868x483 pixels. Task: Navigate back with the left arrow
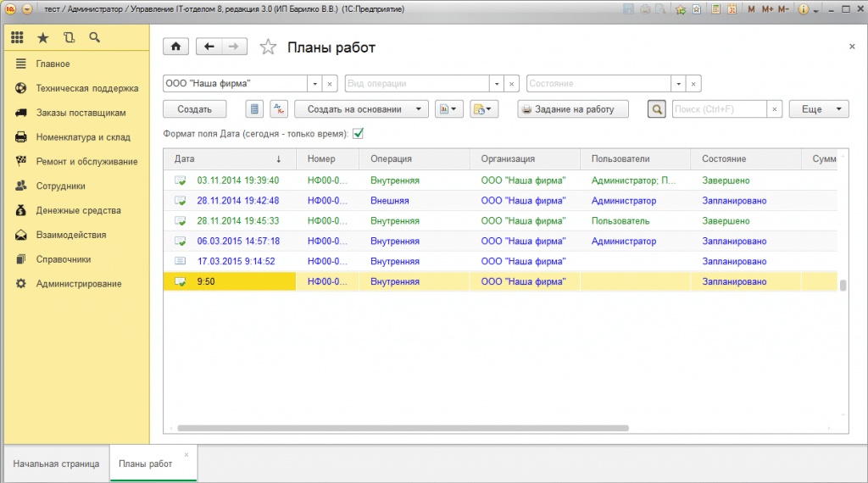pyautogui.click(x=209, y=47)
